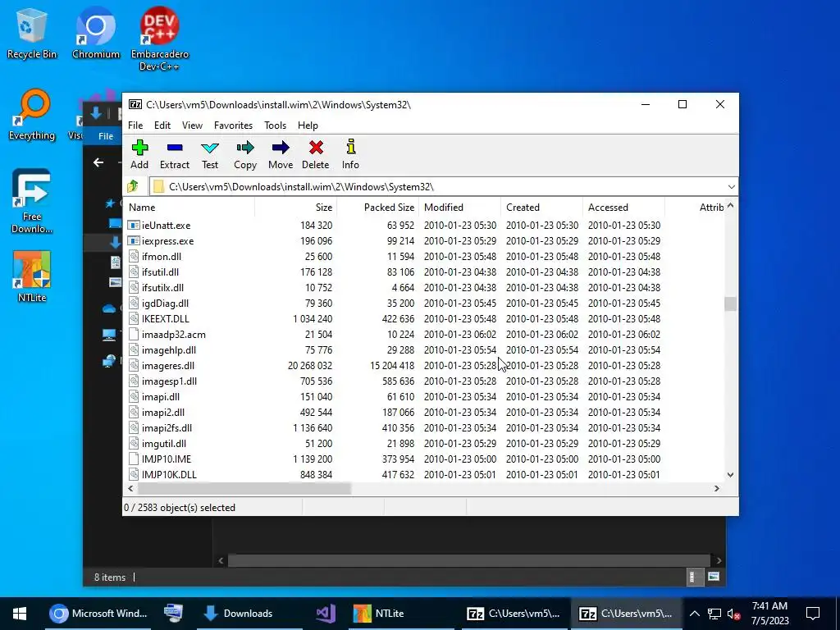The height and width of the screenshot is (630, 840).
Task: Click the vertical scrollbar thumb in file list
Action: click(730, 304)
